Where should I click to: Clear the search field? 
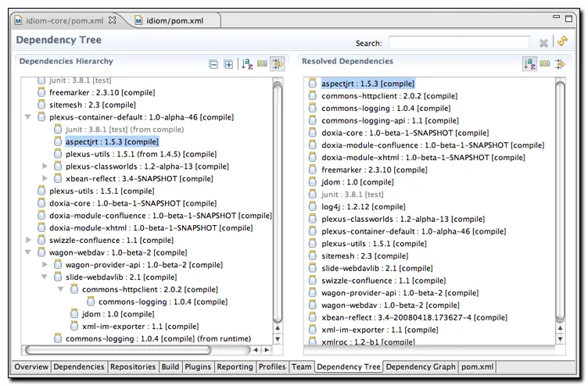(543, 43)
